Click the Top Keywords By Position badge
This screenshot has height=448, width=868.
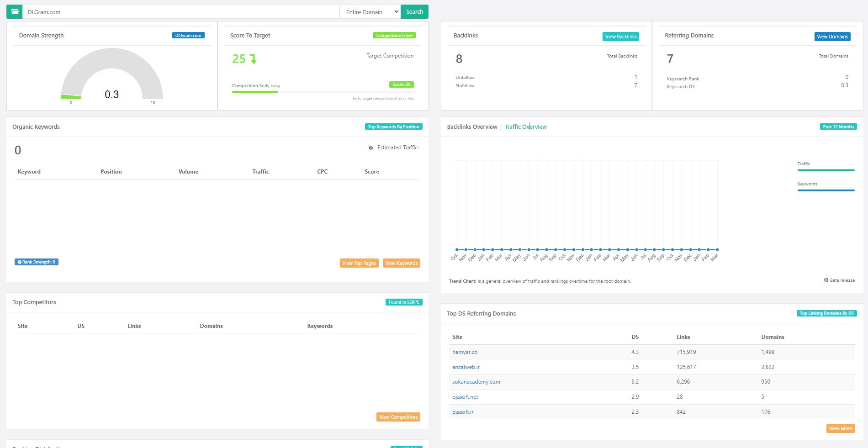(393, 126)
